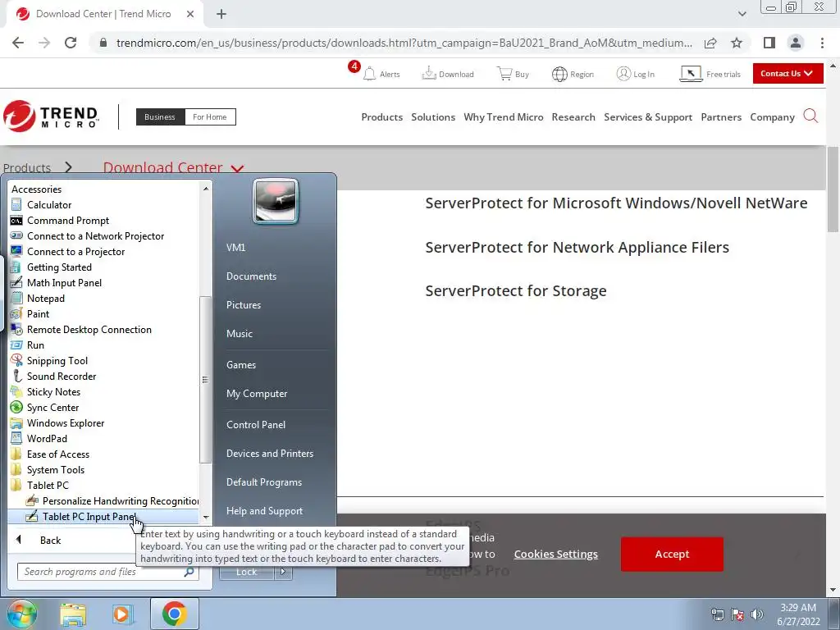
Task: Click the user account picture in Start menu
Action: coord(276,201)
